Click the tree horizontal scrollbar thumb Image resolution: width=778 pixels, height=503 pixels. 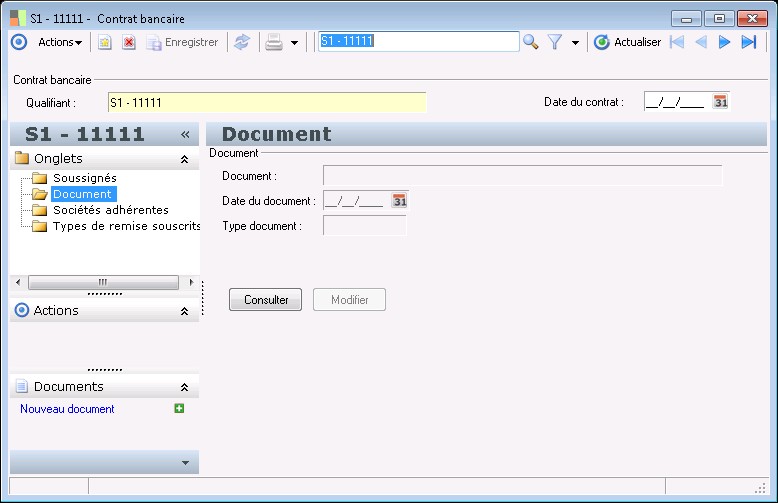tap(103, 282)
